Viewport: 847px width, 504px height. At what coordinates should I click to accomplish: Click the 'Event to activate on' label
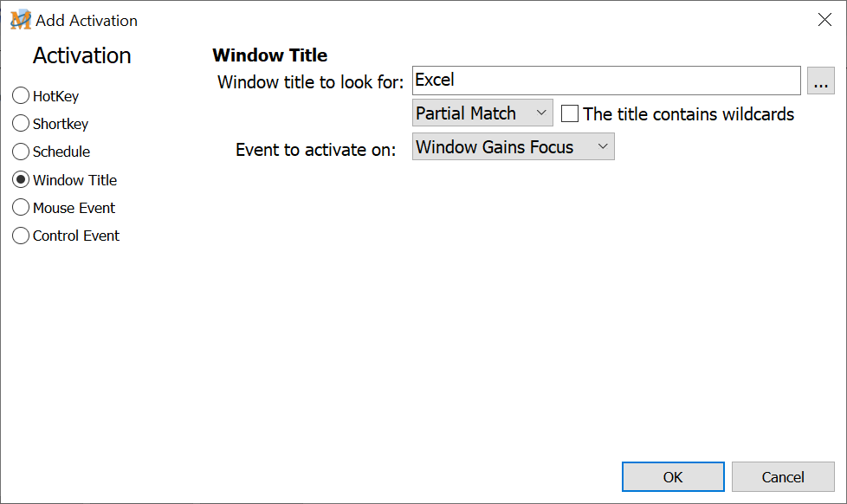pyautogui.click(x=316, y=150)
